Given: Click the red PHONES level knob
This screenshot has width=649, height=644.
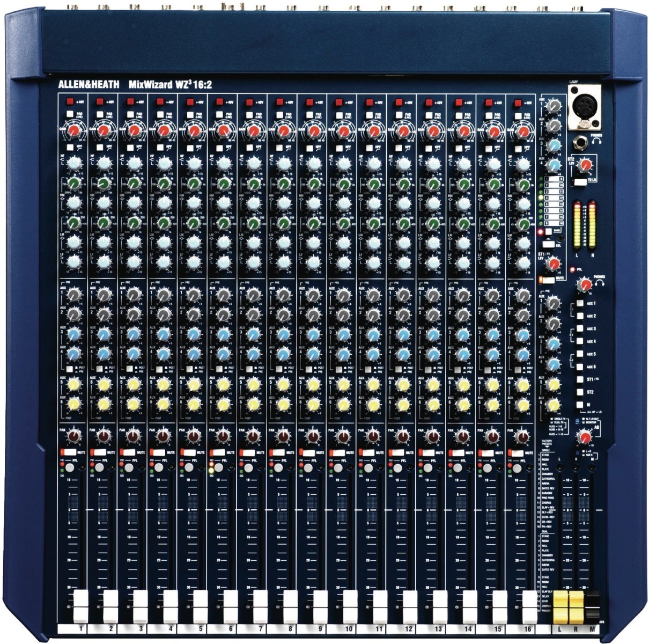Looking at the screenshot, I should (585, 284).
